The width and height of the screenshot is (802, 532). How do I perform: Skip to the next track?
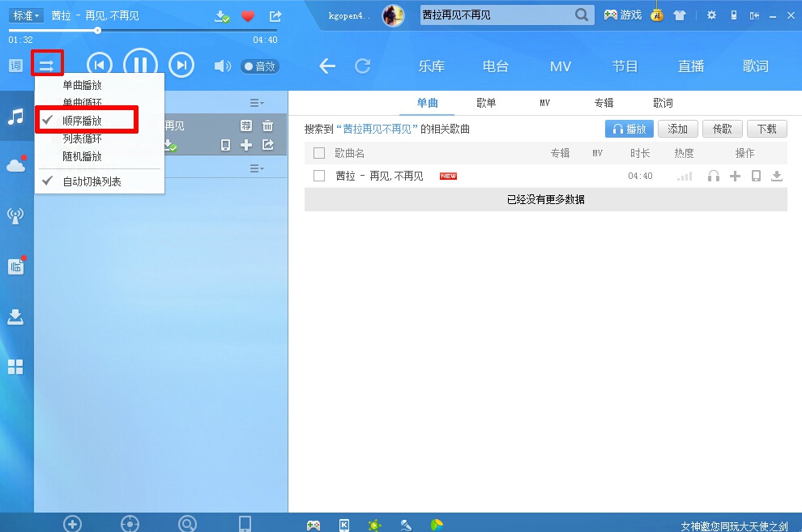coord(181,65)
